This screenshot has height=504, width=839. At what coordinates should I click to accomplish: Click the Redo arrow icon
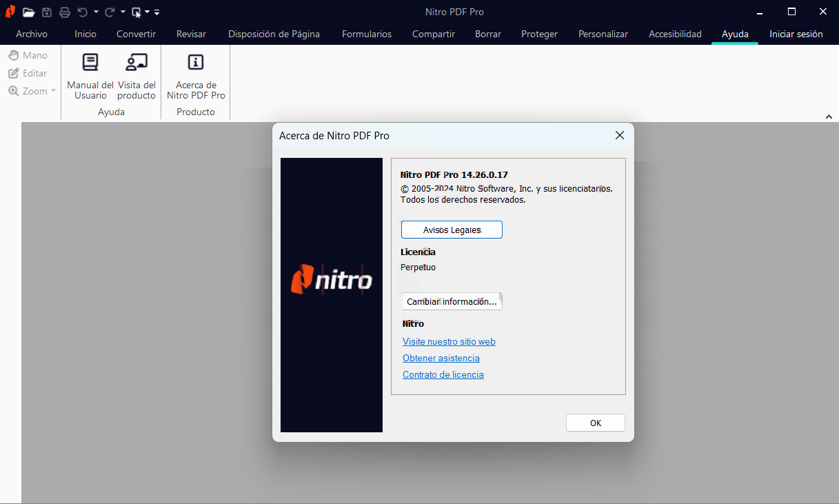(110, 12)
